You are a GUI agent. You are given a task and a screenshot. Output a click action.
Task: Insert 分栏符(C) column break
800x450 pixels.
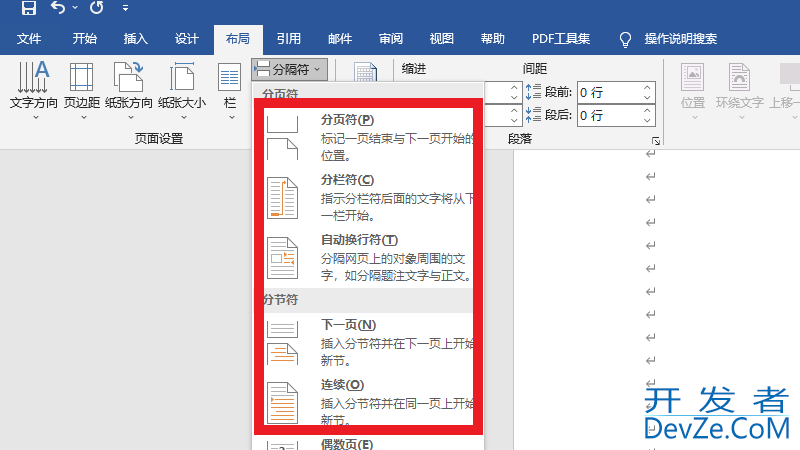pos(369,197)
